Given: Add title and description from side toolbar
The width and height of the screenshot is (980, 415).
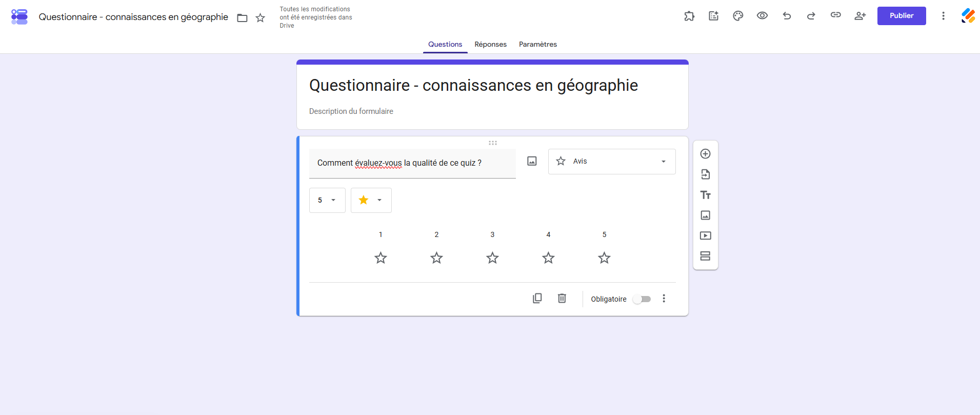Looking at the screenshot, I should click(706, 195).
